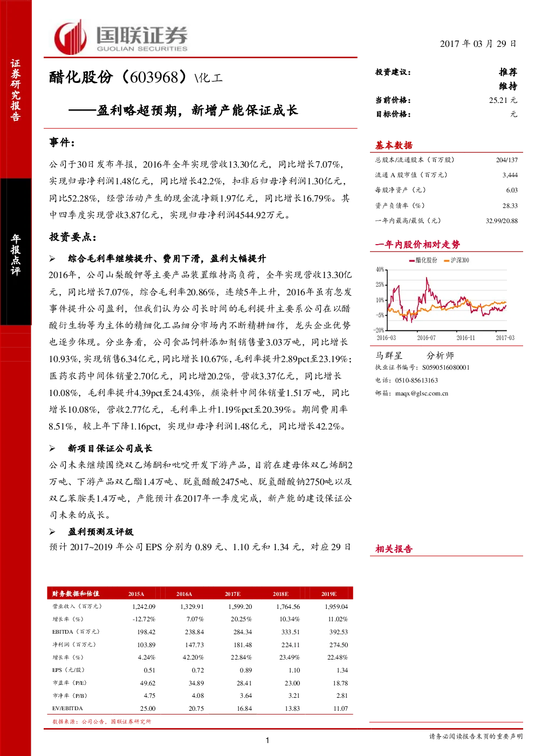535x756 pixels.
Task: Click the one-year relative price trend chart
Action: (x=445, y=299)
